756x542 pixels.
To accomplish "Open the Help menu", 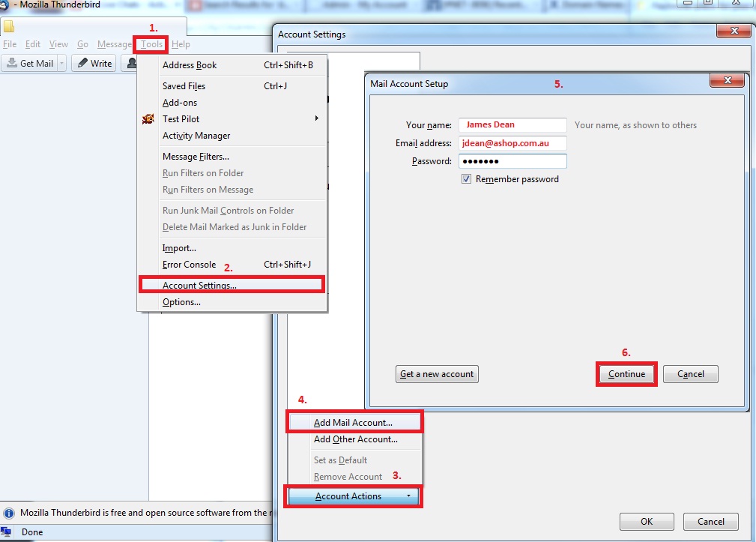I will pyautogui.click(x=181, y=44).
